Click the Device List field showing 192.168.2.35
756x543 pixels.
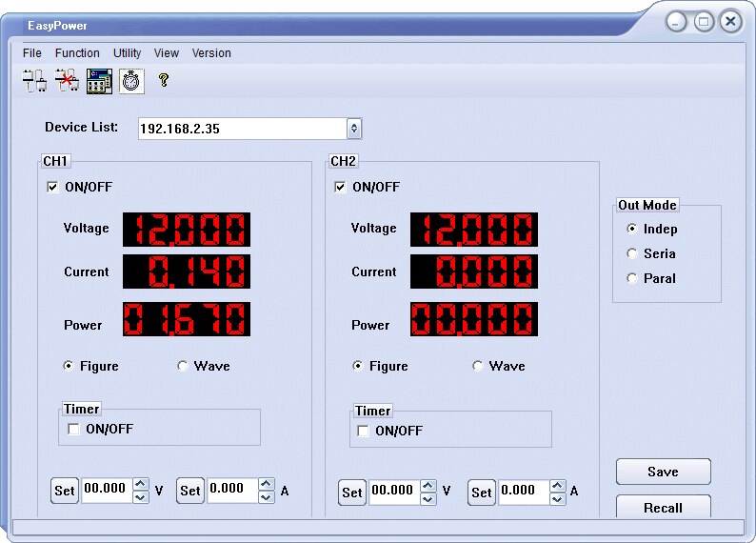pyautogui.click(x=243, y=129)
